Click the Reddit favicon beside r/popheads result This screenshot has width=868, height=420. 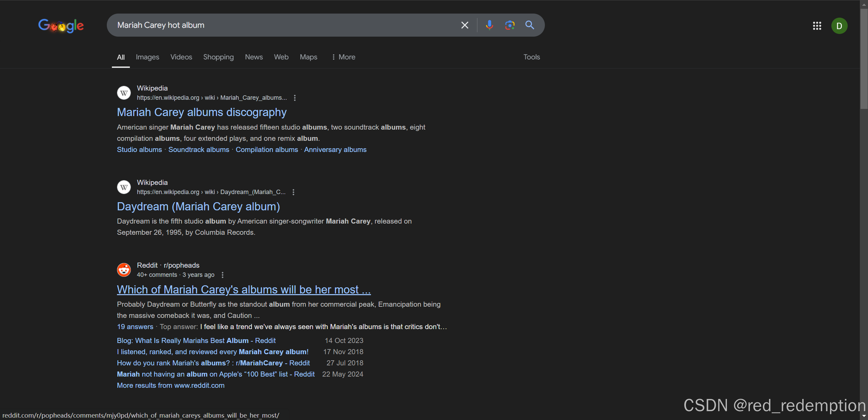tap(124, 270)
